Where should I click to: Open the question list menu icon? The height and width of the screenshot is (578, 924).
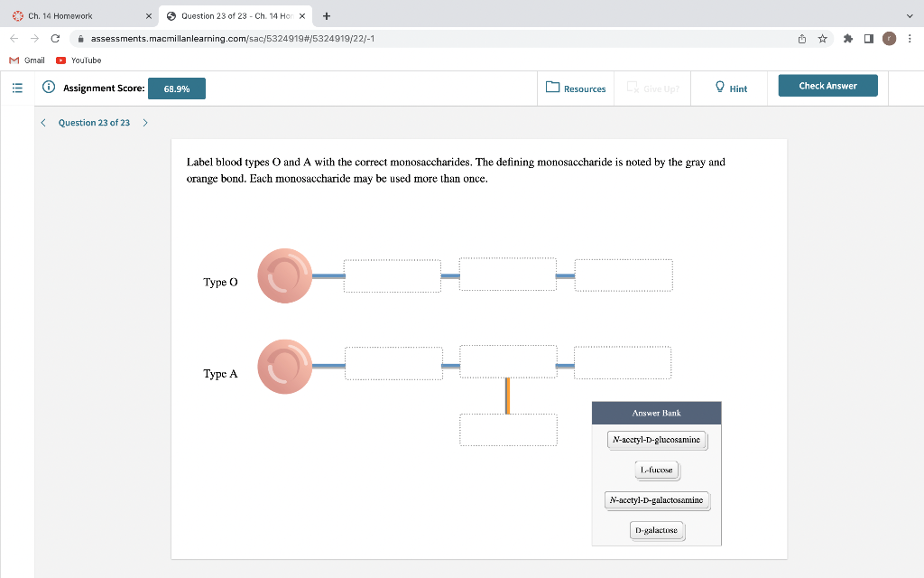click(x=18, y=88)
